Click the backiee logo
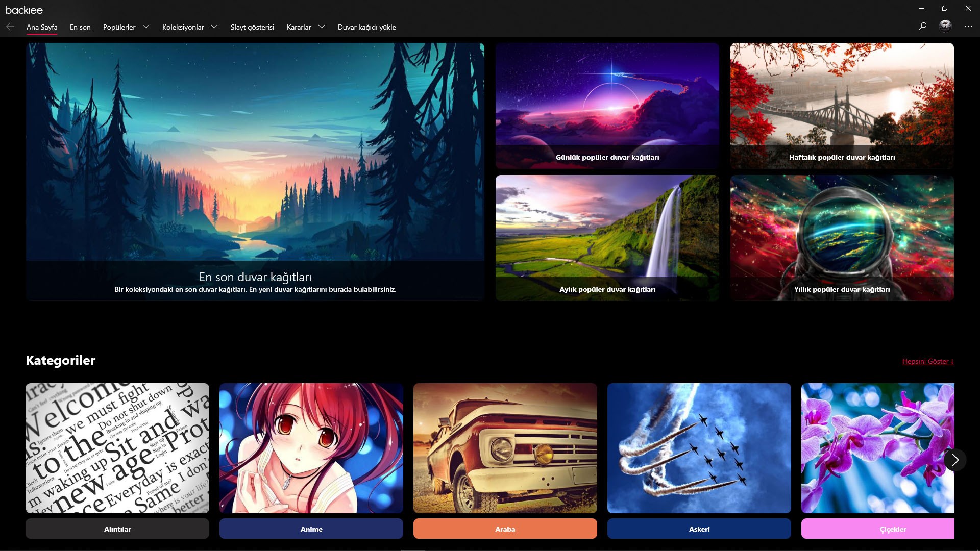 click(x=24, y=10)
